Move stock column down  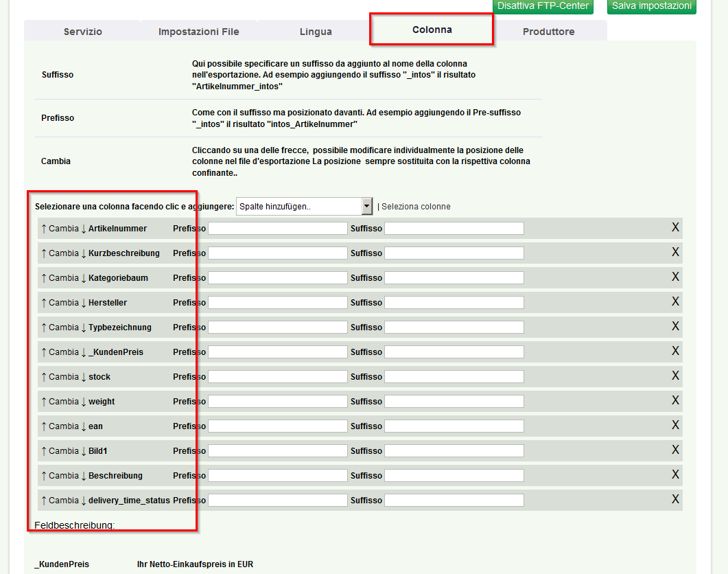(84, 377)
